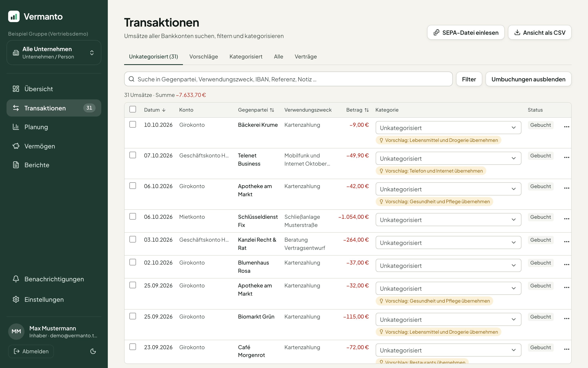Viewport: 588px width, 368px height.
Task: Check the 25.09.2026 Apotheke am Markt row
Action: 133,285
